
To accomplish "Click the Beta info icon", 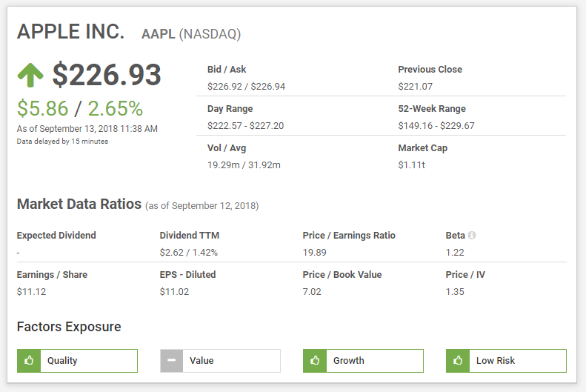I will (472, 235).
